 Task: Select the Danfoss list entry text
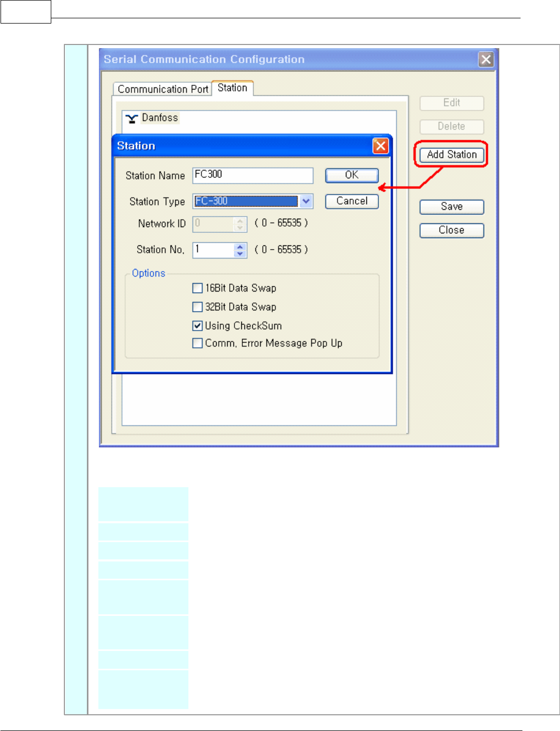160,118
